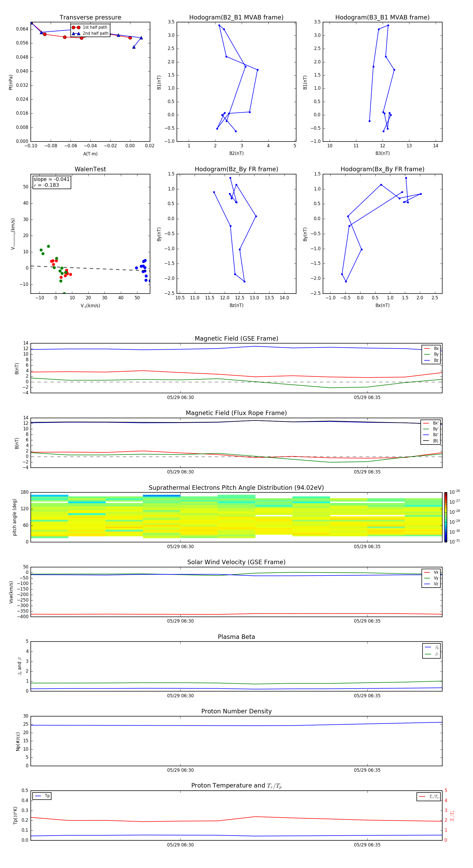Click the 'Plasma Beta' plot title

coord(236,637)
